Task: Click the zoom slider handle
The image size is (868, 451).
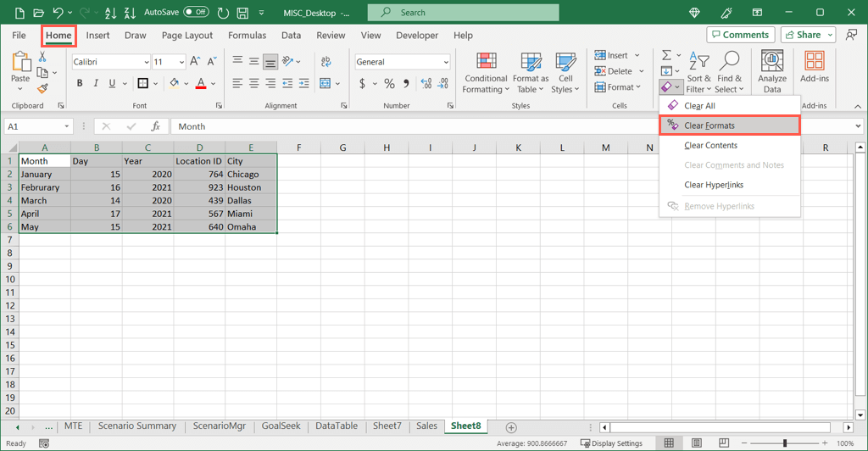Action: (x=784, y=443)
